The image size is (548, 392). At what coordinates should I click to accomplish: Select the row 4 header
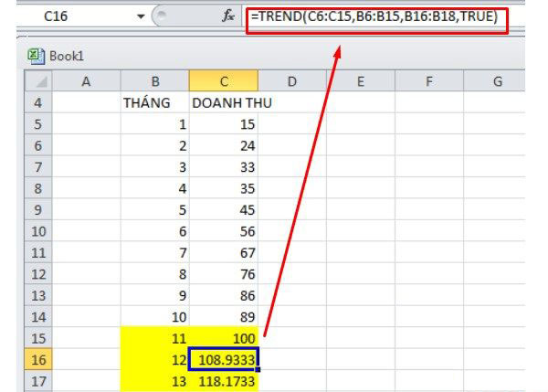pos(37,103)
